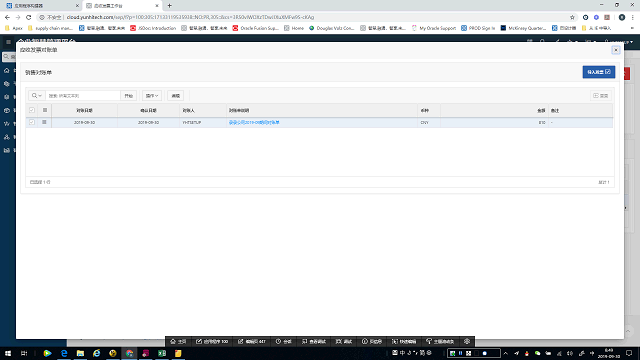Click the blue import button with checkmark
This screenshot has height=360, width=640.
(x=598, y=72)
